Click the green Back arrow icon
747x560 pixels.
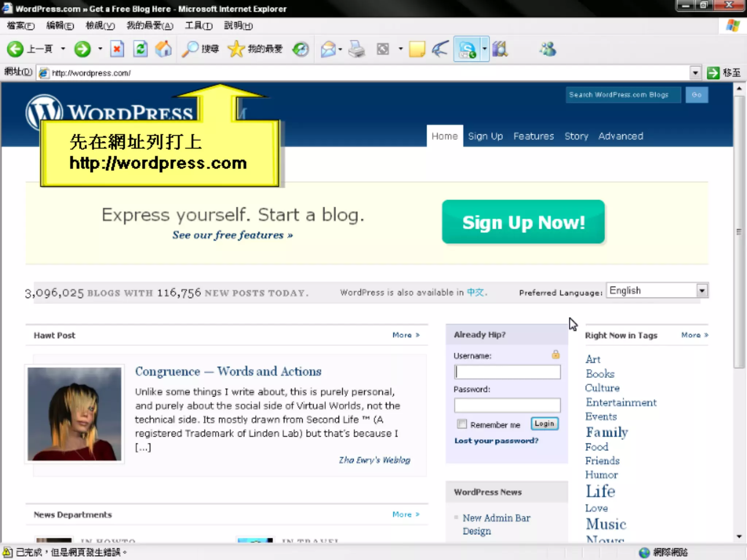[15, 49]
